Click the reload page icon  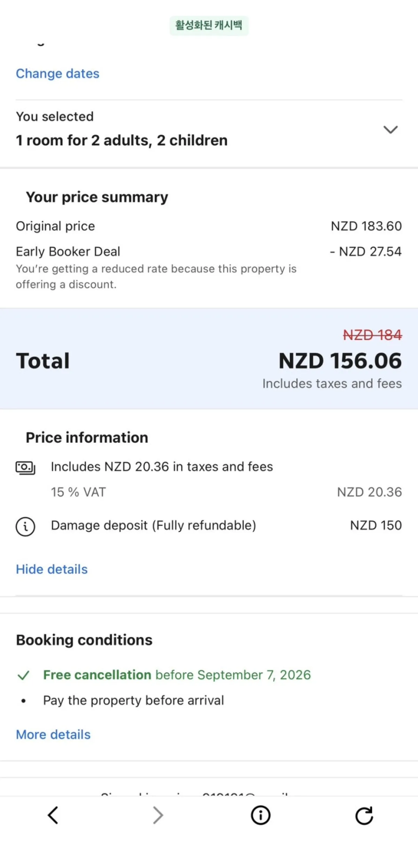364,815
